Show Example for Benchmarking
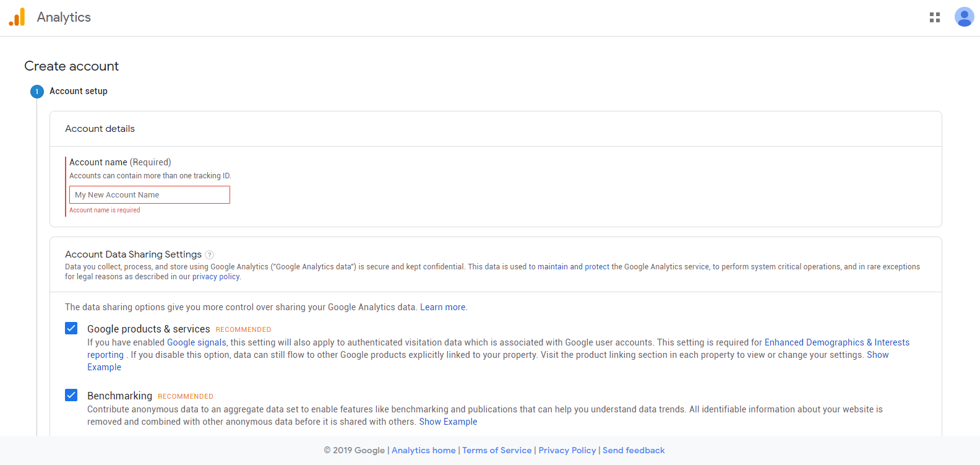This screenshot has height=465, width=980. pos(449,422)
